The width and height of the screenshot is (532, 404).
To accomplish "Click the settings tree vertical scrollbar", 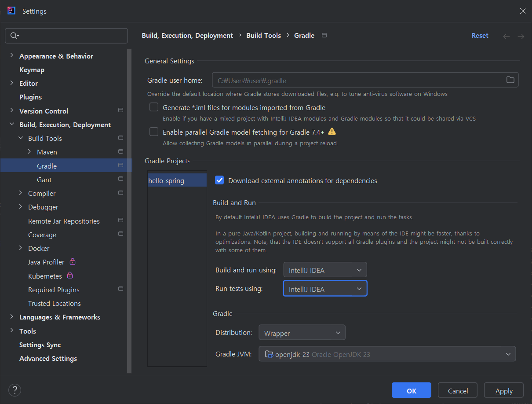I will point(129,210).
